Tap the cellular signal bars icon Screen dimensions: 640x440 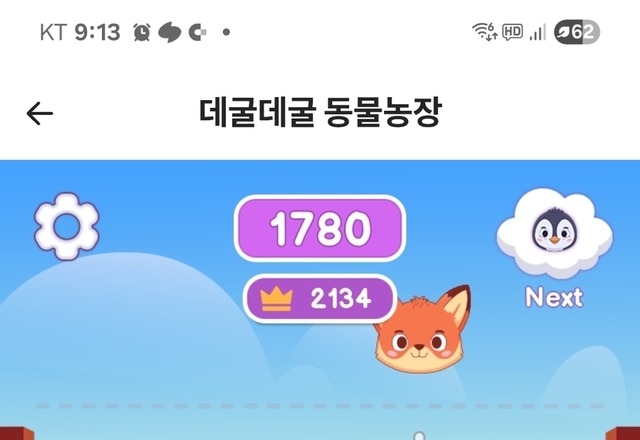(x=538, y=32)
